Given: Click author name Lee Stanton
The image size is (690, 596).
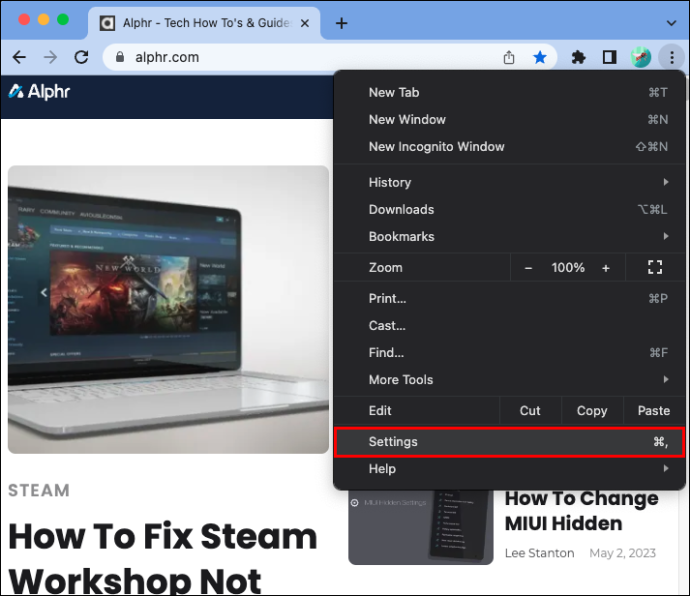Looking at the screenshot, I should coord(540,553).
